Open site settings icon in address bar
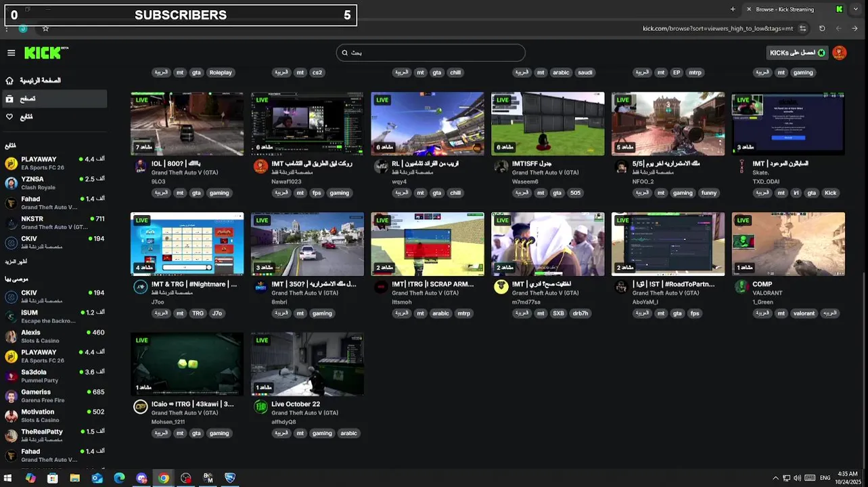868x487 pixels. pos(803,28)
